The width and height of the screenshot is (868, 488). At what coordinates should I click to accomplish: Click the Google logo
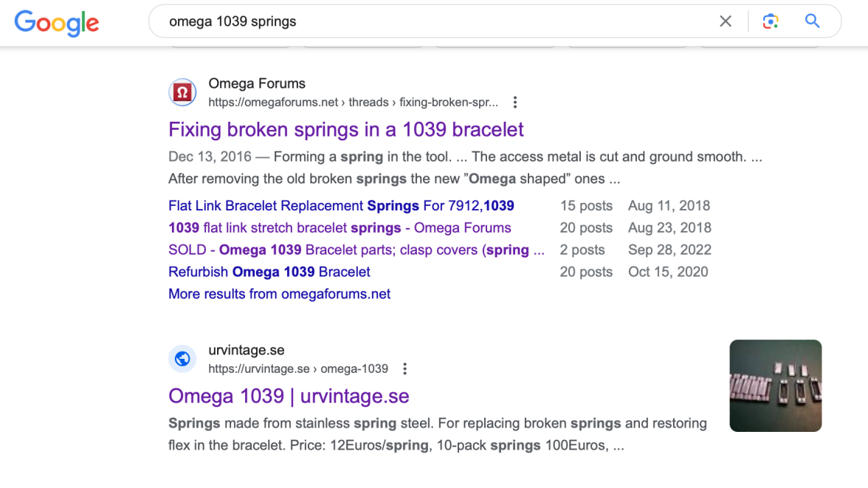[x=56, y=22]
